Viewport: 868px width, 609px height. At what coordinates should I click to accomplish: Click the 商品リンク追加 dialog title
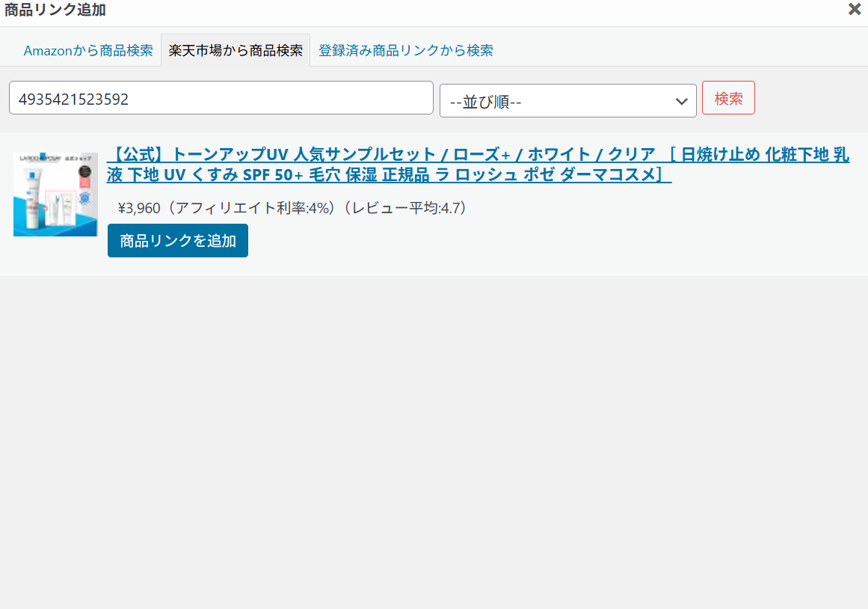point(55,10)
